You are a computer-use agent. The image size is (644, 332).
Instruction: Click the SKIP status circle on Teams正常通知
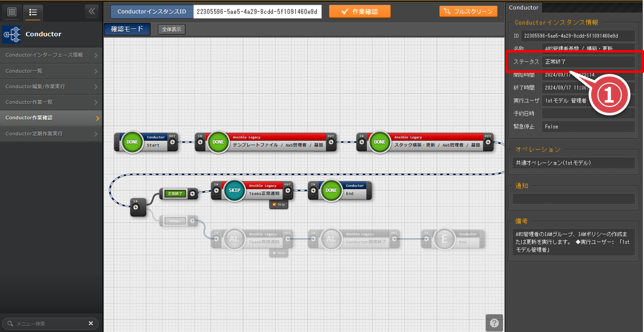(234, 190)
